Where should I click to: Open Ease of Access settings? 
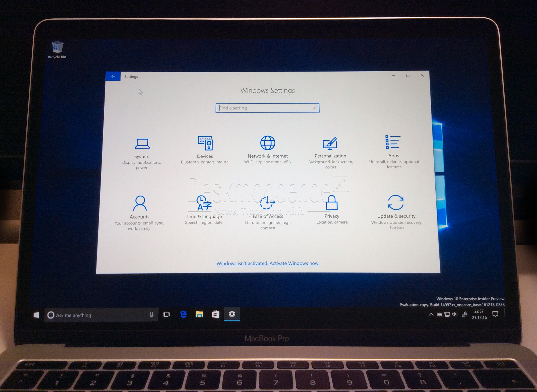[x=268, y=213]
